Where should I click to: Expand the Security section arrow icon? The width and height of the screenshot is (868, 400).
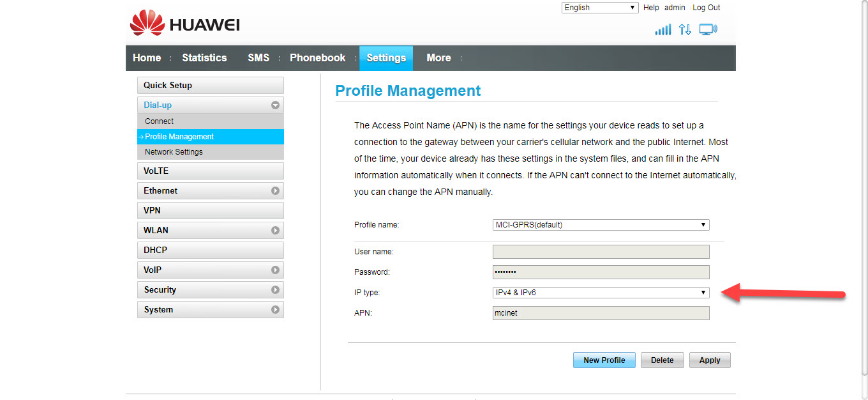point(275,289)
